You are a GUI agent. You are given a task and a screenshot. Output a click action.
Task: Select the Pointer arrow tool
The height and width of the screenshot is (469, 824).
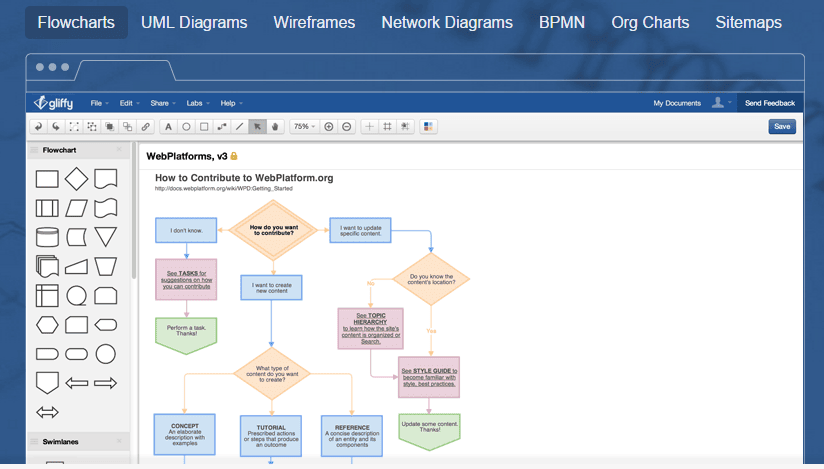258,127
